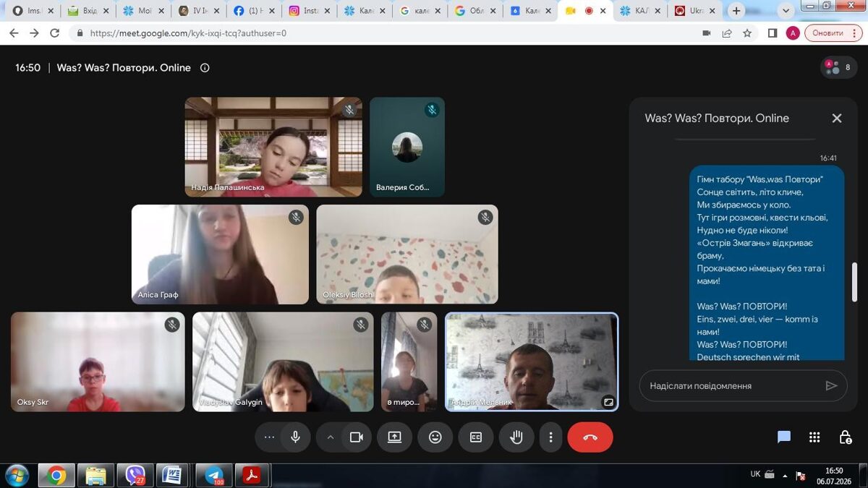Leave call with red hang-up button
This screenshot has width=868, height=488.
[x=590, y=437]
